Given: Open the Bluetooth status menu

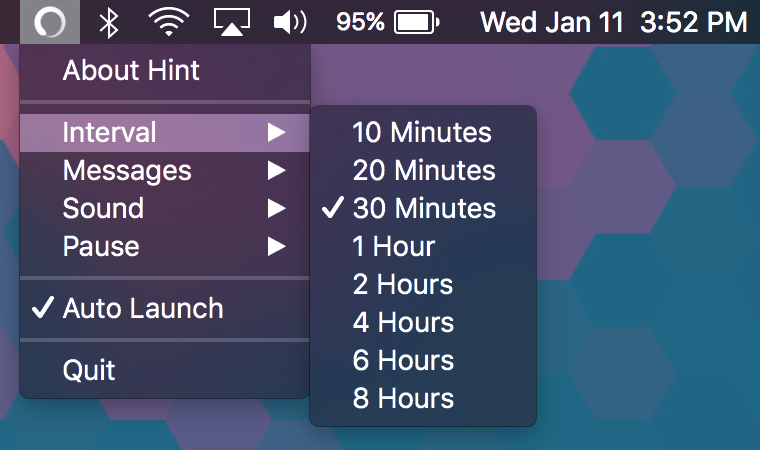Looking at the screenshot, I should pyautogui.click(x=109, y=23).
